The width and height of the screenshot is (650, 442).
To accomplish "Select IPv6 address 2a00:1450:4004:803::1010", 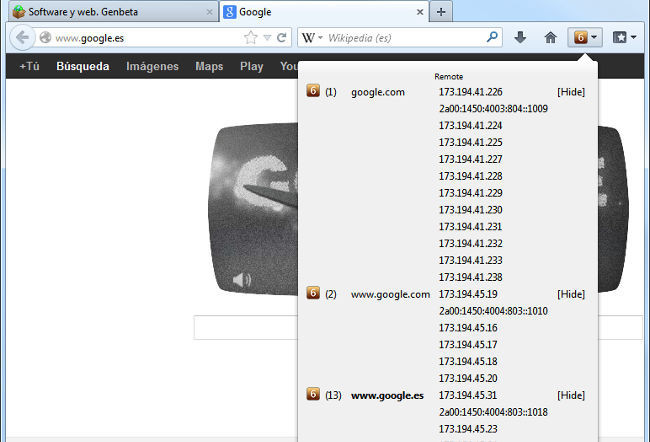I will click(493, 311).
